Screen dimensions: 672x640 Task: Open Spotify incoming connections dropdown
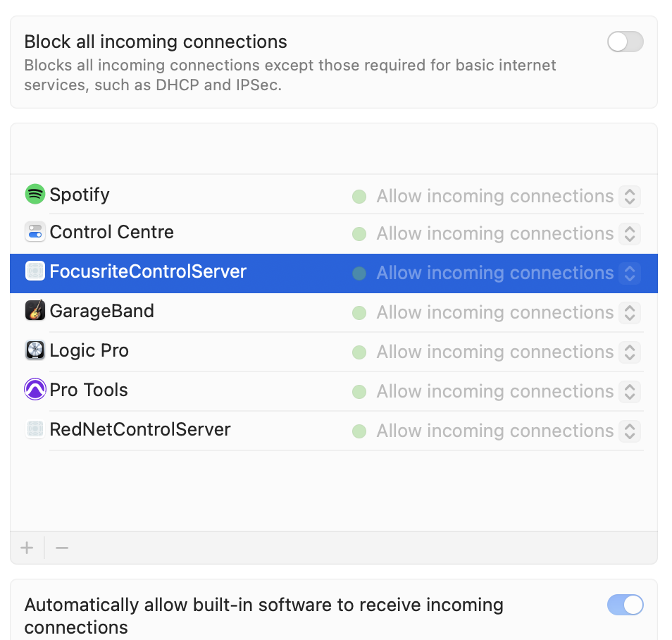tap(630, 196)
